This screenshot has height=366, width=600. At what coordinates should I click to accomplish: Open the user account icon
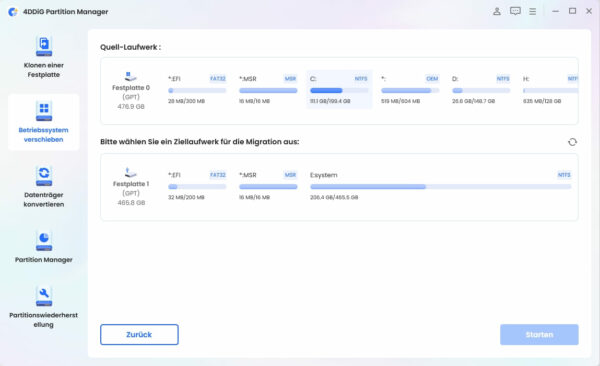pos(497,11)
